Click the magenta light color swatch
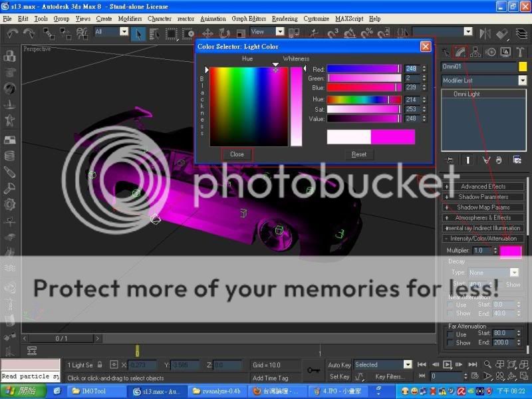Screen dimensions: 532x399 (x=511, y=251)
